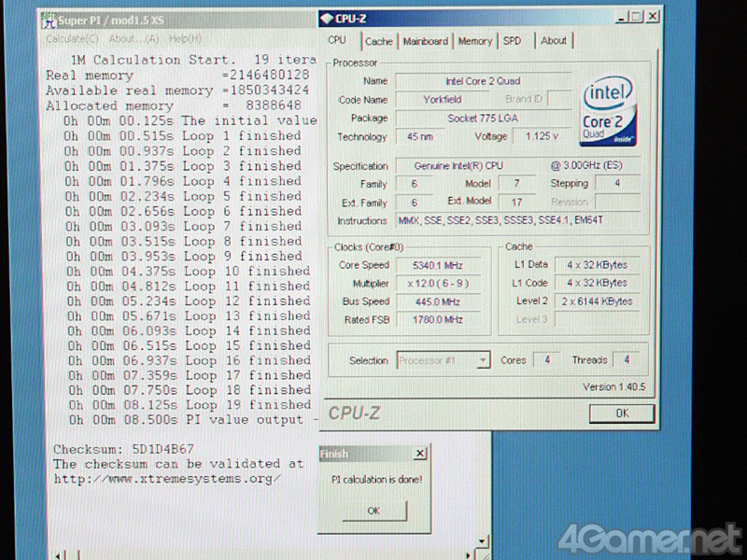
Task: Close the CPU-Z window
Action: pos(653,17)
